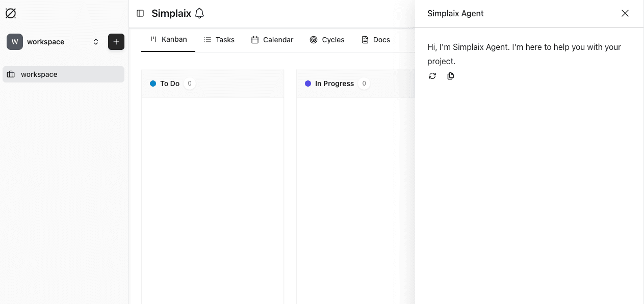
Task: Click the Cycles target icon
Action: tap(313, 39)
